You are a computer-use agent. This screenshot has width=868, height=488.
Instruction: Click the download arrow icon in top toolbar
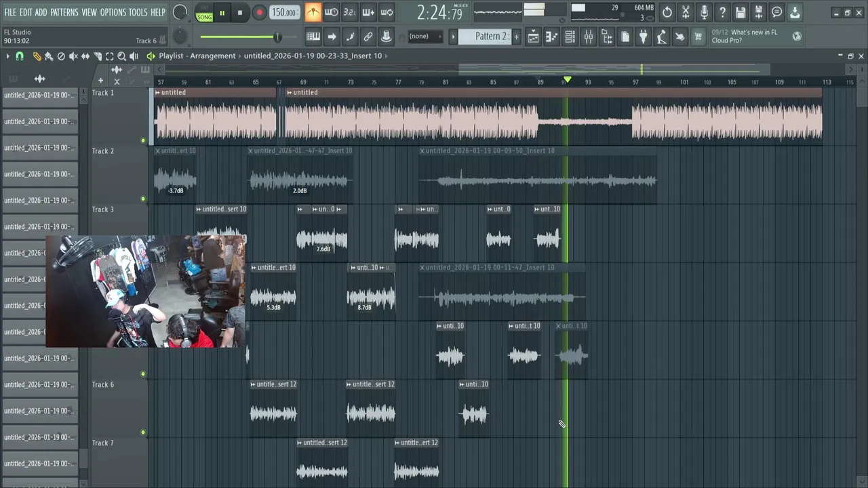coord(795,12)
